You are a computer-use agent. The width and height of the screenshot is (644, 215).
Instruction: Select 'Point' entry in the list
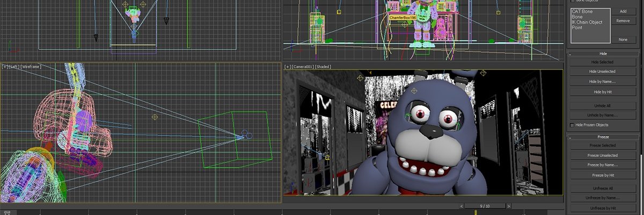577,27
